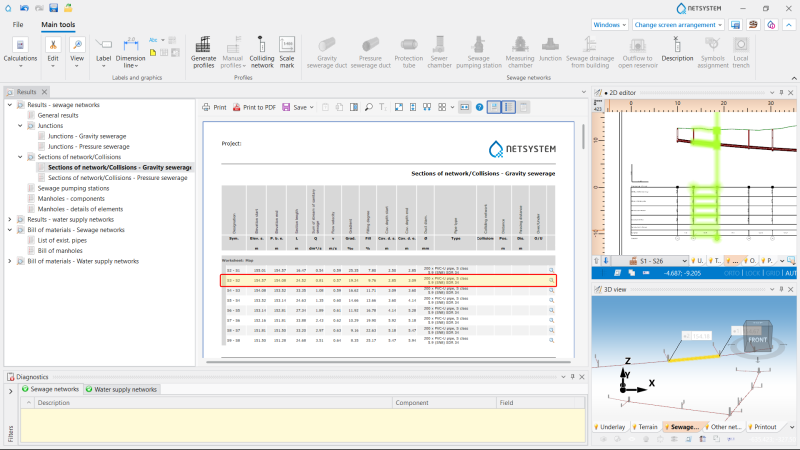The image size is (800, 450).
Task: Click the Edit ribbon button
Action: pyautogui.click(x=53, y=52)
